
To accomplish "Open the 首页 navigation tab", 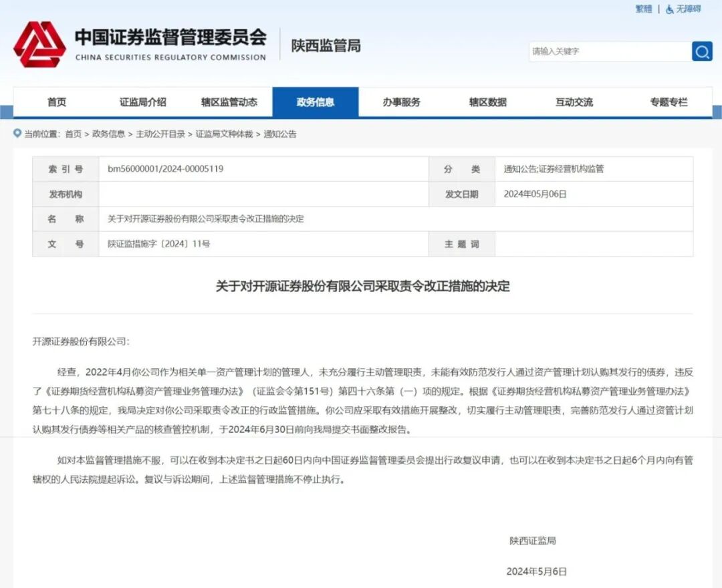I will (57, 102).
